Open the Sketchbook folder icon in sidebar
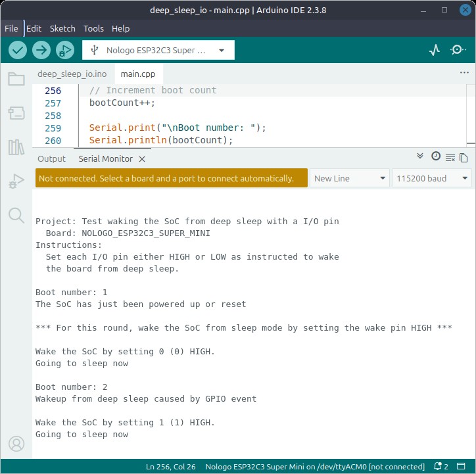 click(16, 79)
